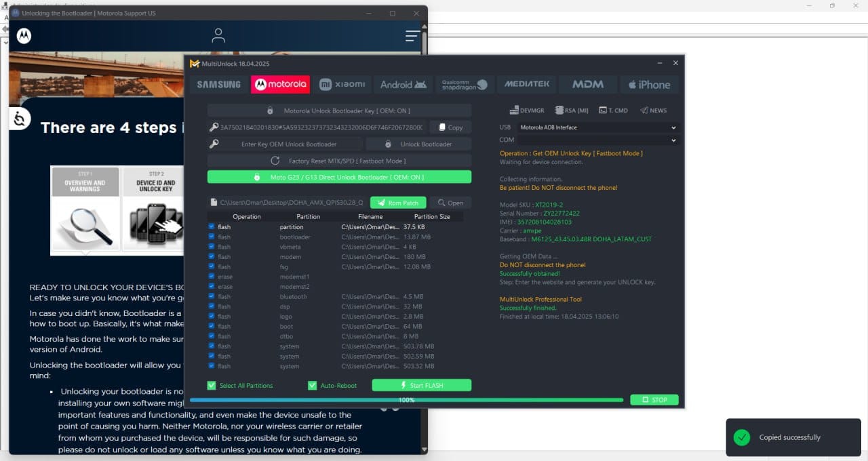Open the DEVMGR device manager tool
868x461 pixels.
(x=527, y=111)
